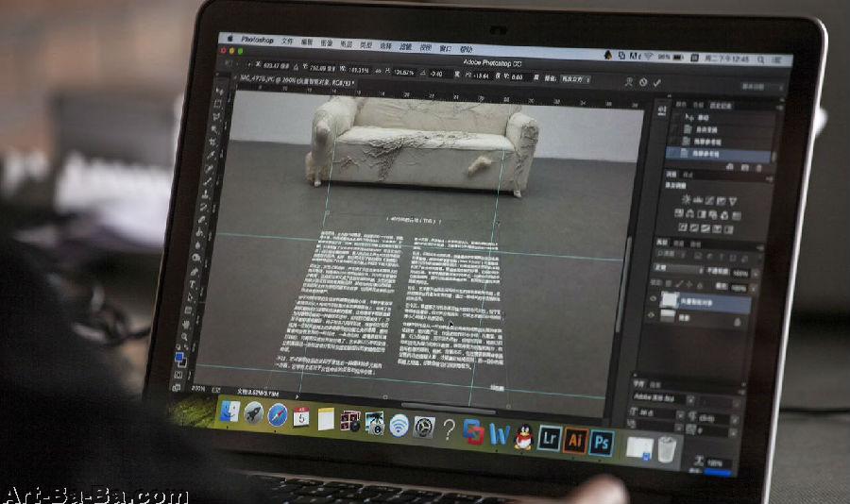Image resolution: width=850 pixels, height=504 pixels.
Task: Open the workspace switcher dropdown at top right
Action: click(763, 87)
